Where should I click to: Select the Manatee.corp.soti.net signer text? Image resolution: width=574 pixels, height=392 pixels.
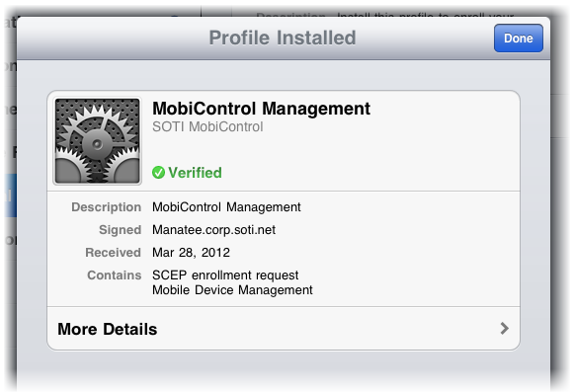click(213, 230)
